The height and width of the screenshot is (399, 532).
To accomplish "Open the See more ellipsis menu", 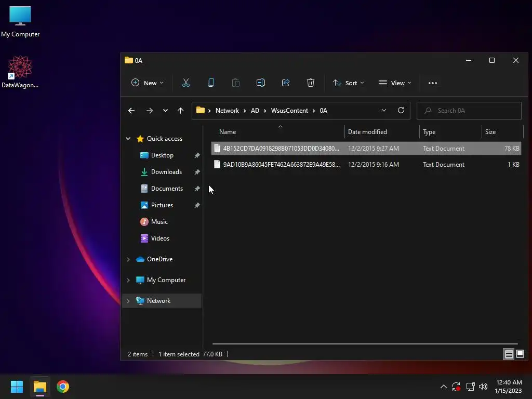I will pyautogui.click(x=433, y=83).
